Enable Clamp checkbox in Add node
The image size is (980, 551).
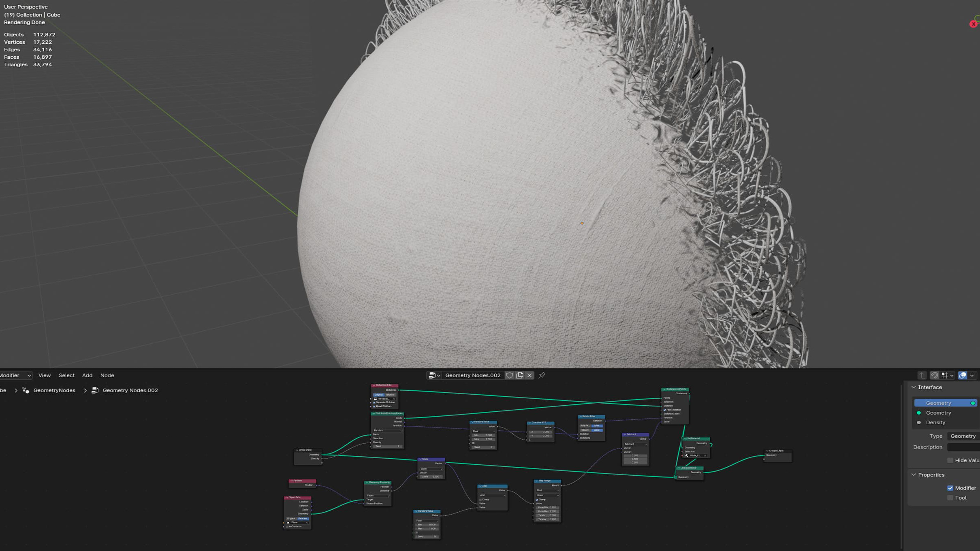(480, 500)
